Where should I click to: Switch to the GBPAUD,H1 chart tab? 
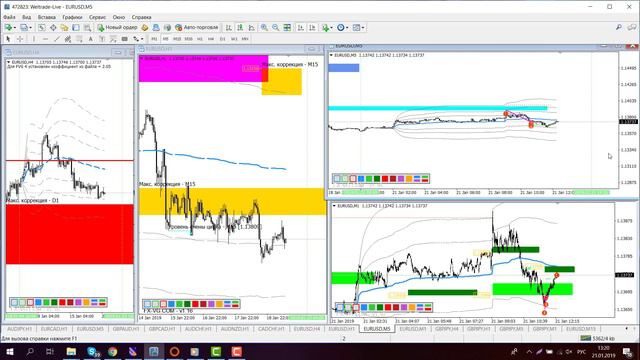pyautogui.click(x=126, y=329)
